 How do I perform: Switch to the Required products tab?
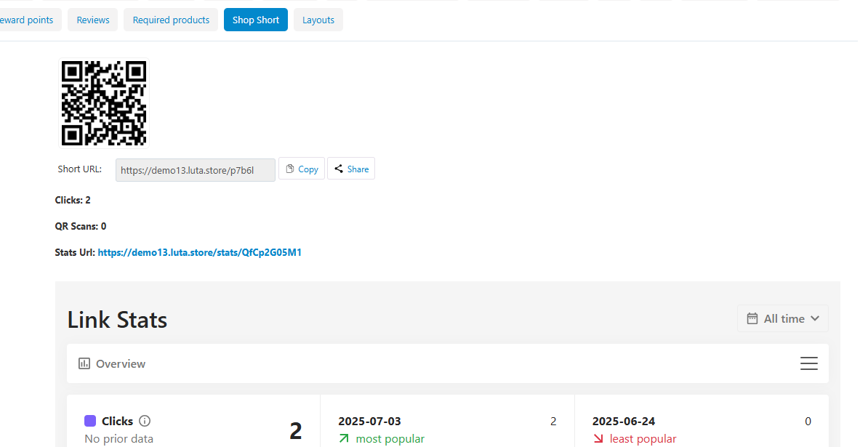171,20
